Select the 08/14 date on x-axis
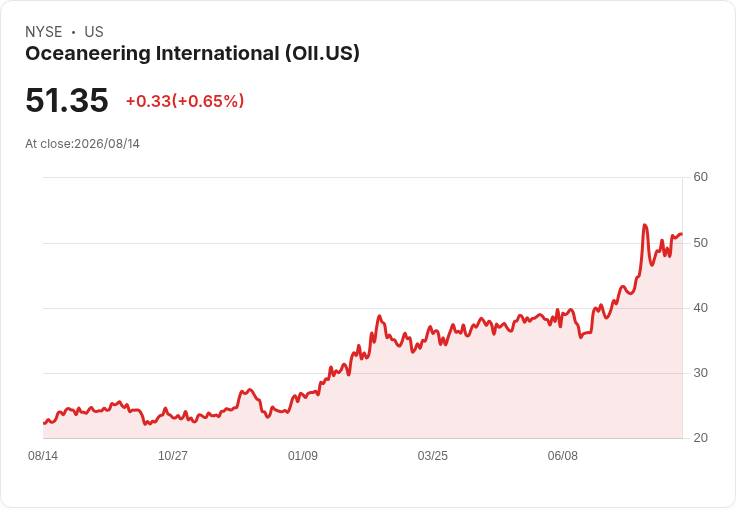The image size is (736, 508). pyautogui.click(x=43, y=456)
